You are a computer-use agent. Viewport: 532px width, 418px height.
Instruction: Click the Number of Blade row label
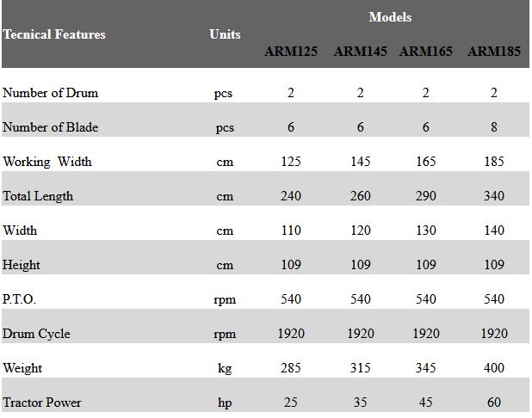(x=51, y=127)
